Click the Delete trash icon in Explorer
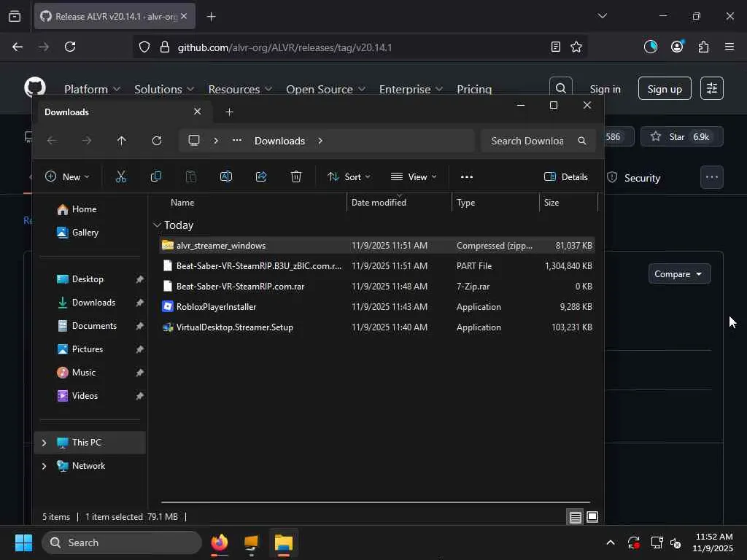Image resolution: width=747 pixels, height=560 pixels. click(x=296, y=176)
